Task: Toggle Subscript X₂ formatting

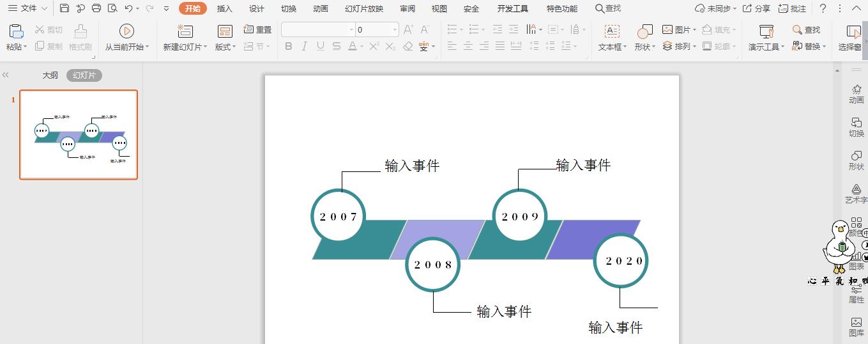Action: point(391,46)
